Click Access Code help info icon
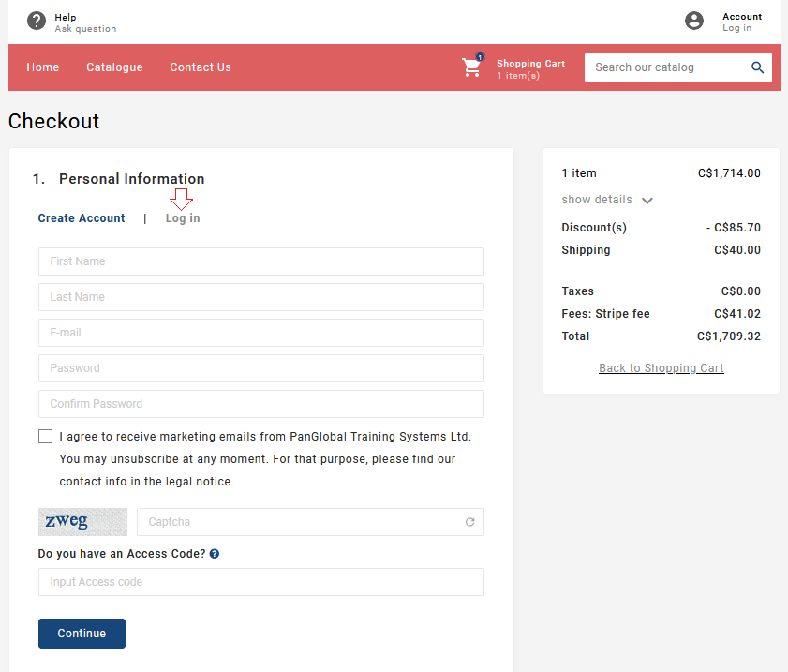 pos(215,554)
